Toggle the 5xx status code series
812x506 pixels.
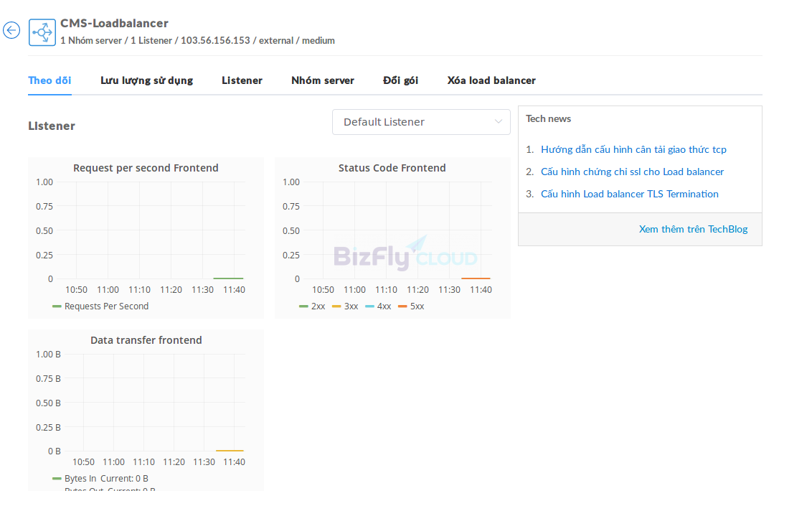coord(411,306)
